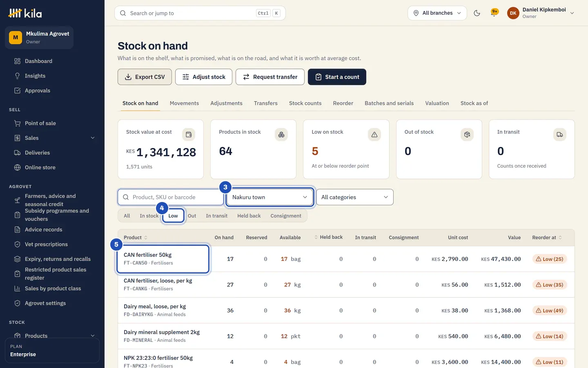Sort table by Reorder at column
The height and width of the screenshot is (368, 588).
pyautogui.click(x=547, y=238)
